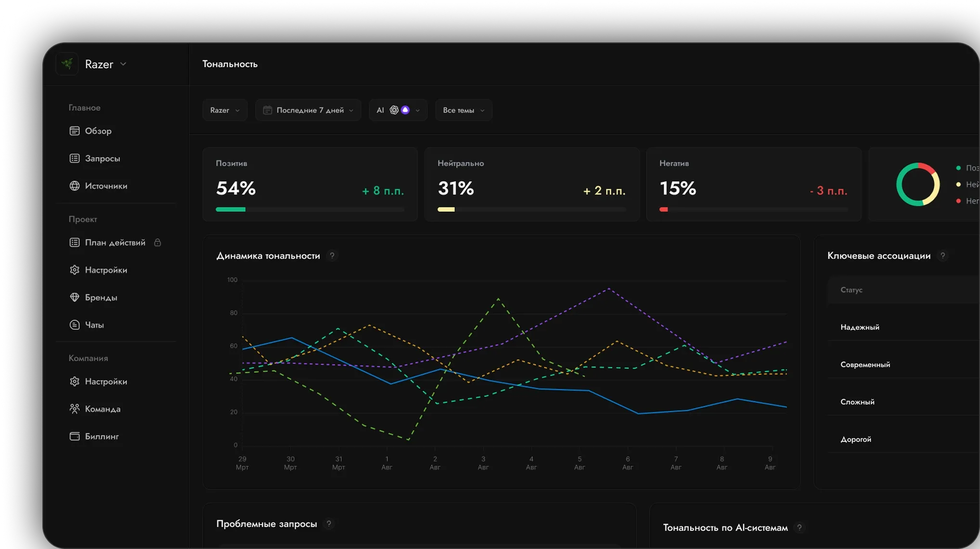Open the Чаты chat icon
This screenshot has height=549, width=980.
click(74, 325)
